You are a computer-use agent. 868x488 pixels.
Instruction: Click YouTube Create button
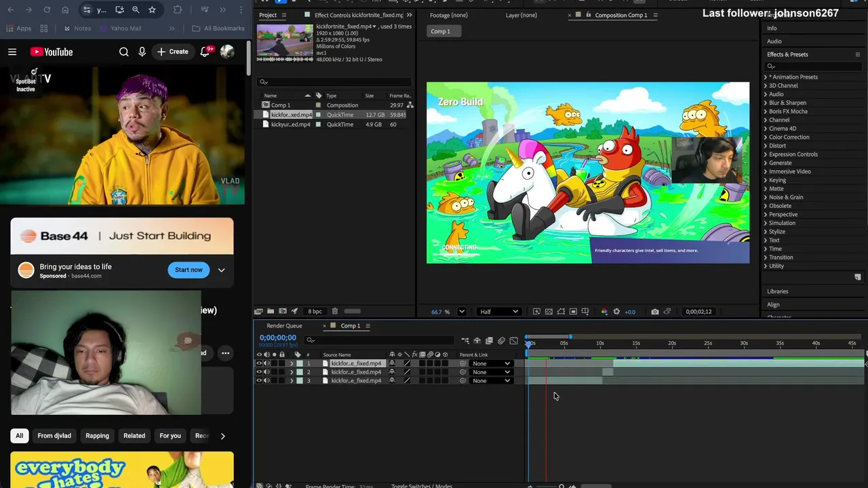172,52
